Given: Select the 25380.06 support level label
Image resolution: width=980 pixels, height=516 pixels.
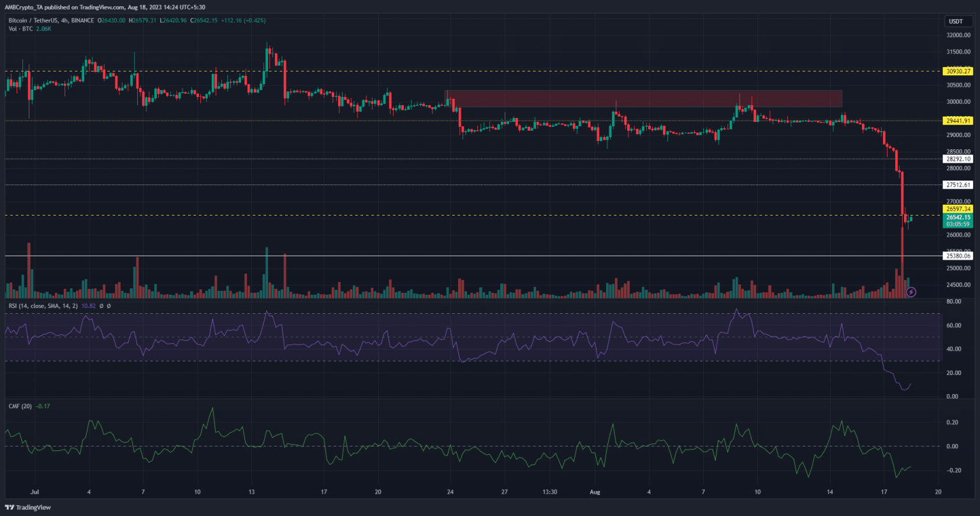Looking at the screenshot, I should point(958,256).
